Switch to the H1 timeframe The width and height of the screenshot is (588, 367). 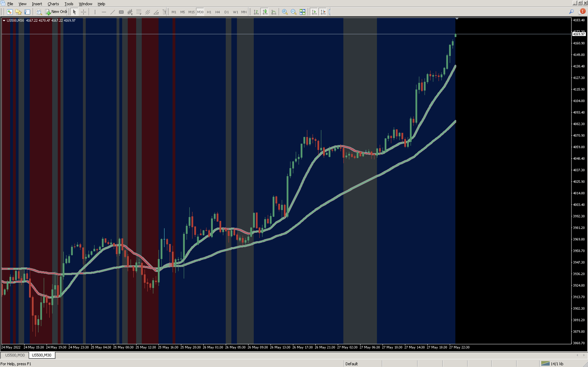pos(209,12)
